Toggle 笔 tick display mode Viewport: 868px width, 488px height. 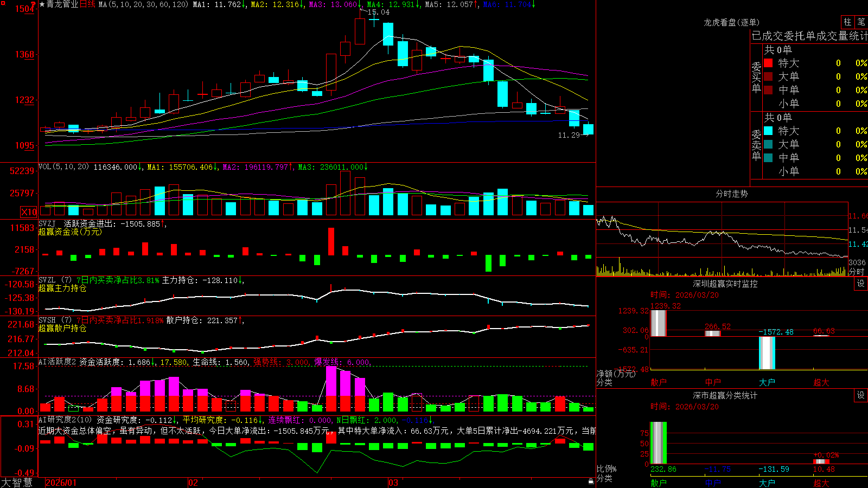coord(861,22)
